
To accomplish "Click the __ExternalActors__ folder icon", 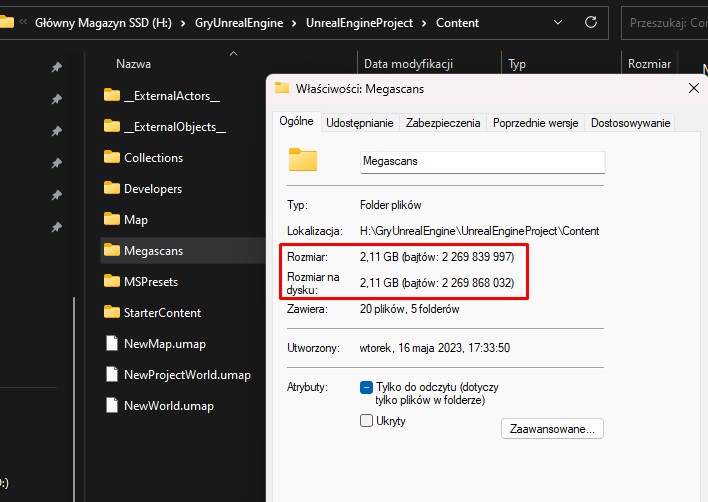I will click(112, 96).
